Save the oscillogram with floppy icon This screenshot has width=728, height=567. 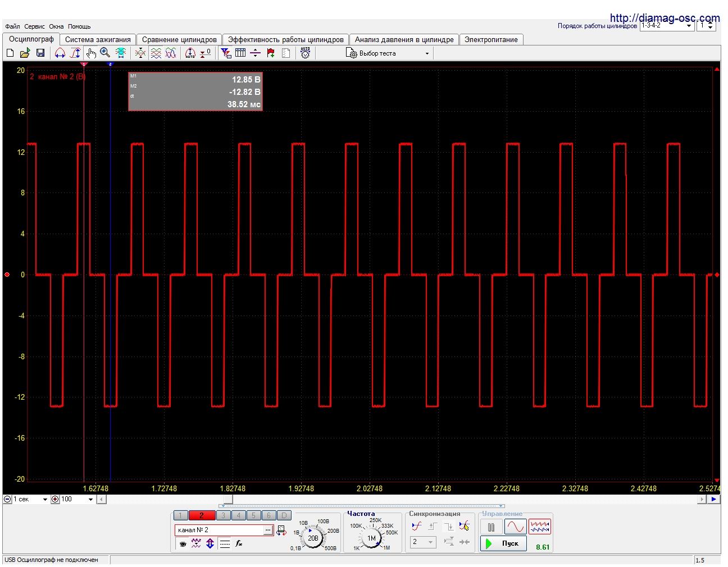click(x=40, y=53)
